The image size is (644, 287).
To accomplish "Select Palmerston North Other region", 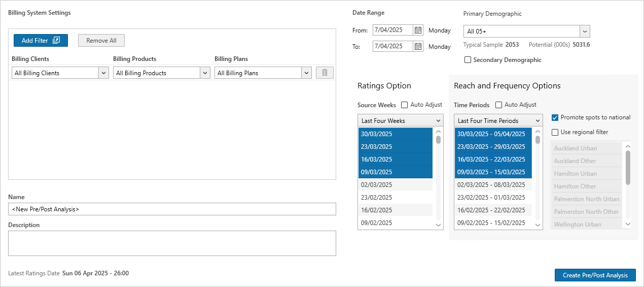I will pyautogui.click(x=587, y=212).
